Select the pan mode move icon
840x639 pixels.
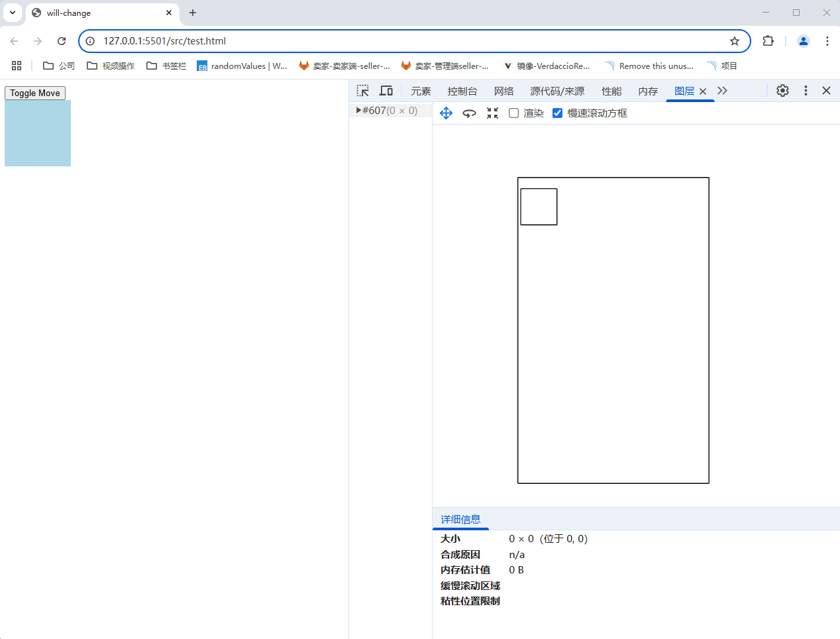pos(446,113)
